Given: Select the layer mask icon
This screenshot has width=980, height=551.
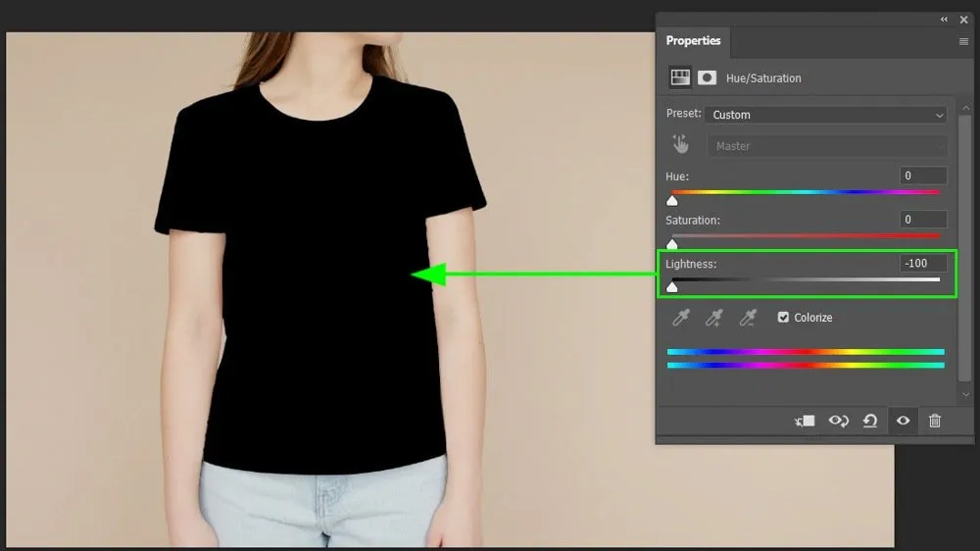Looking at the screenshot, I should point(707,77).
